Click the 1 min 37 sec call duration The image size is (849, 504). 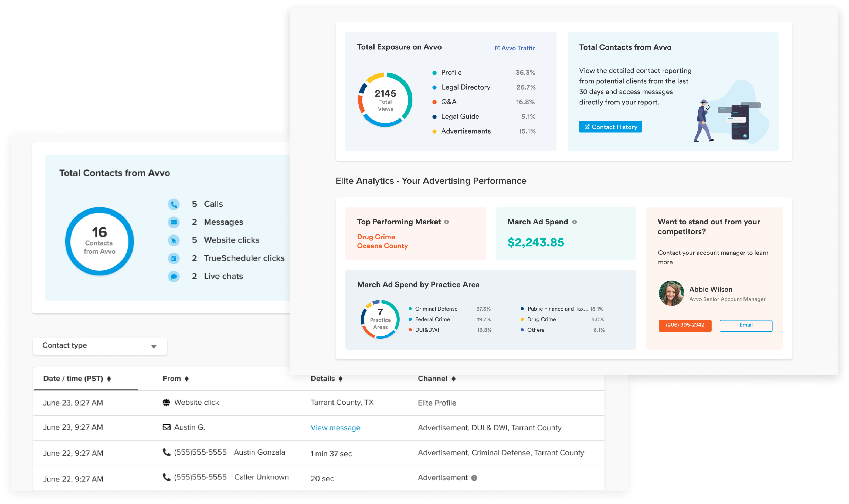(331, 453)
